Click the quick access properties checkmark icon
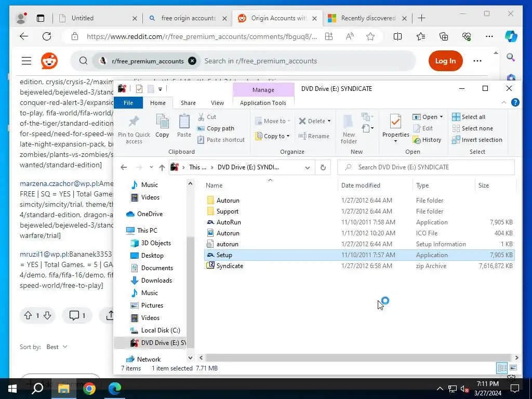 pyautogui.click(x=139, y=89)
